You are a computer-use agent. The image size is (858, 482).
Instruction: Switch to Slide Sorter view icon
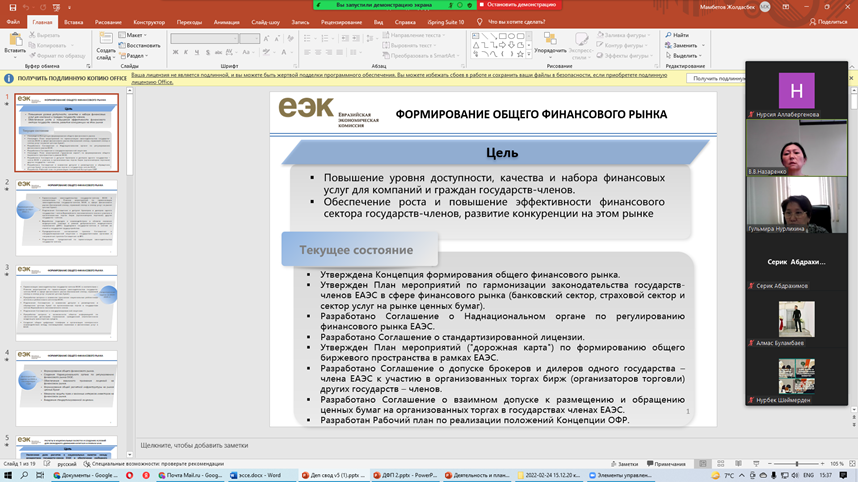point(721,463)
